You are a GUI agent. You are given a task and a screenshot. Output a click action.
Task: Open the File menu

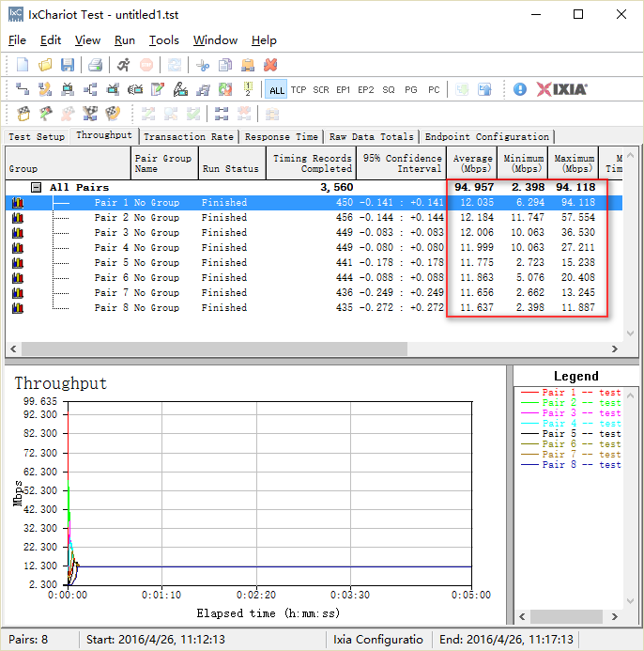click(17, 40)
